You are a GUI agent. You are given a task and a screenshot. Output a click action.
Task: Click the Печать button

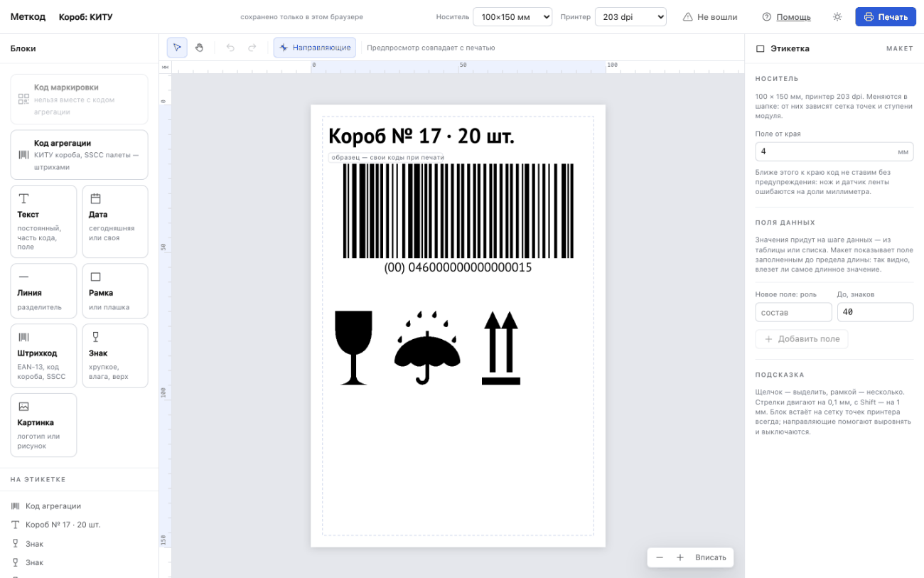pyautogui.click(x=886, y=17)
